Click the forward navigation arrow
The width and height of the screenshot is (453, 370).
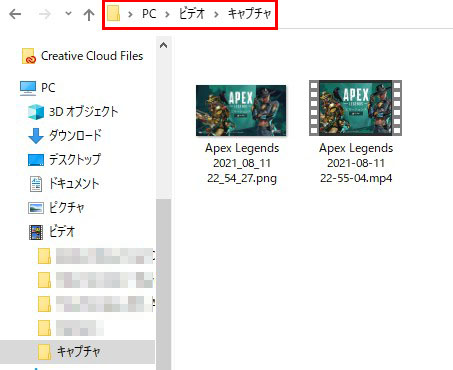click(44, 14)
